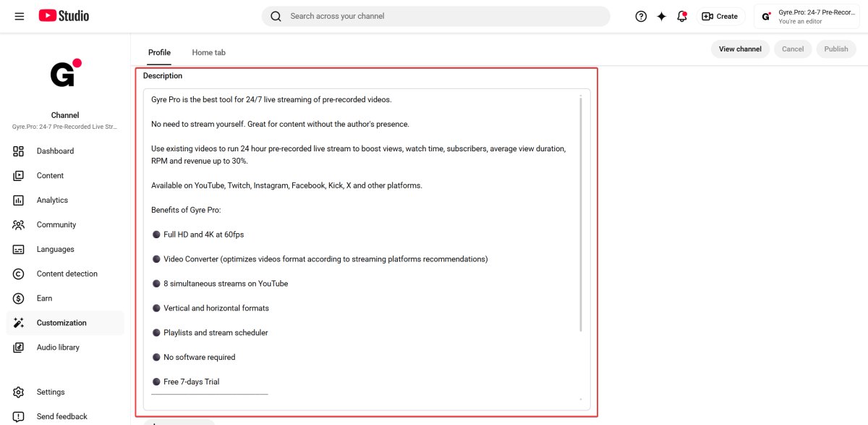The image size is (868, 425).
Task: Open Community from the sidebar
Action: pos(65,225)
